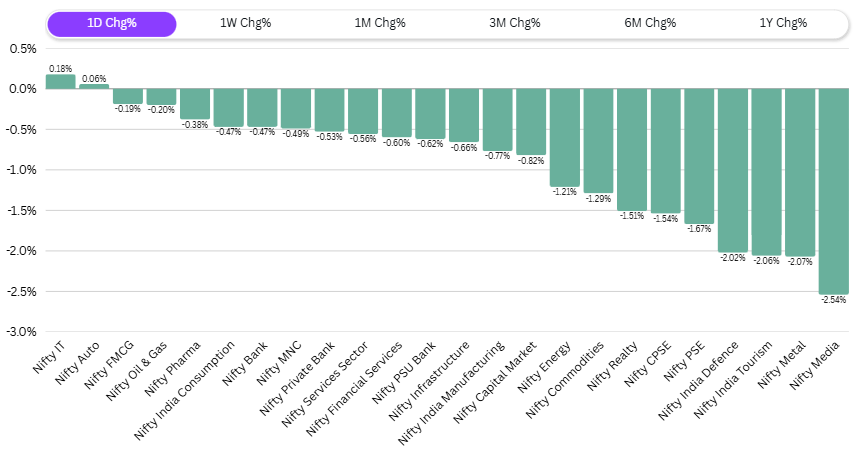Select the Nifty Metal bar
Screen dimensions: 857x452
[799, 171]
